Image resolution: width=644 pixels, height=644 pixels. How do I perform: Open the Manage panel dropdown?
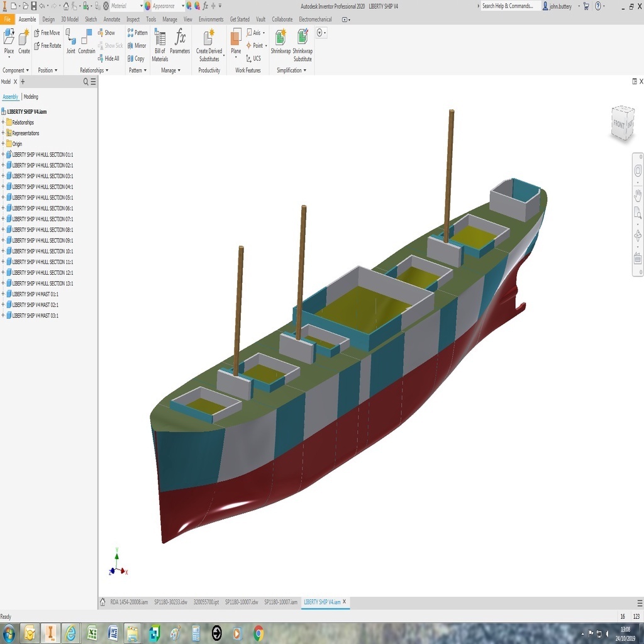(x=170, y=70)
